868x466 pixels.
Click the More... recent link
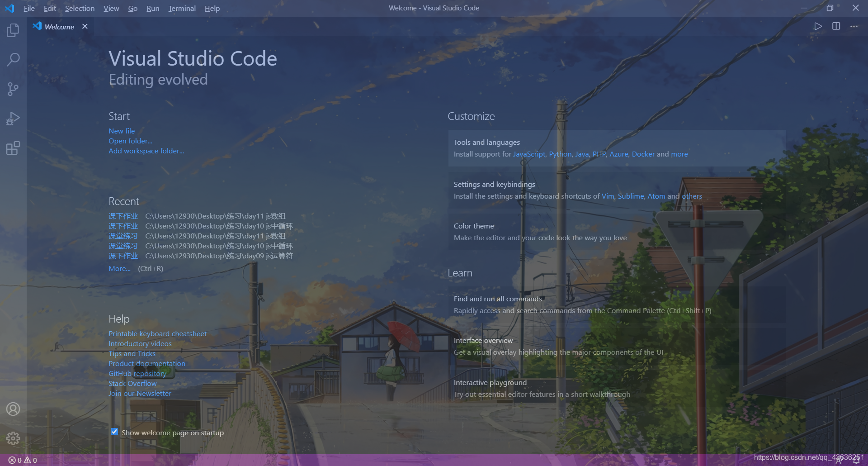coord(119,268)
